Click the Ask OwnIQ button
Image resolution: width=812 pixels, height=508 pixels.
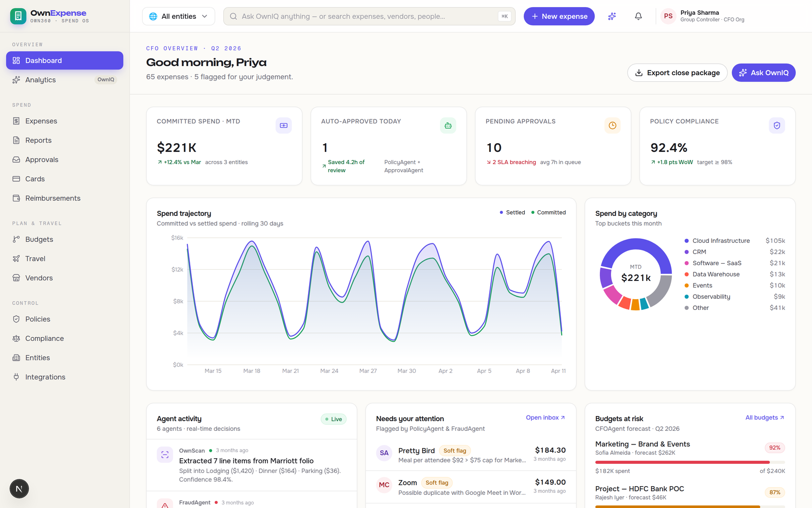[764, 73]
